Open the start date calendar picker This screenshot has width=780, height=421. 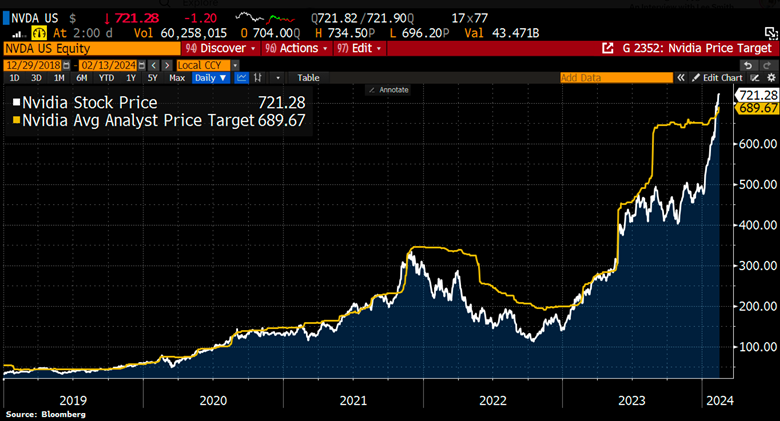pyautogui.click(x=66, y=66)
